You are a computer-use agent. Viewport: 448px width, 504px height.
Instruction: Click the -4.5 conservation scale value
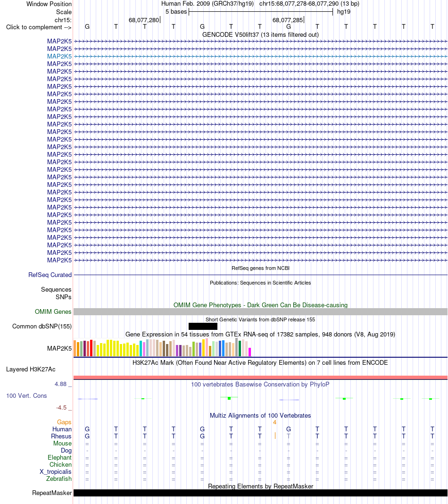click(61, 408)
